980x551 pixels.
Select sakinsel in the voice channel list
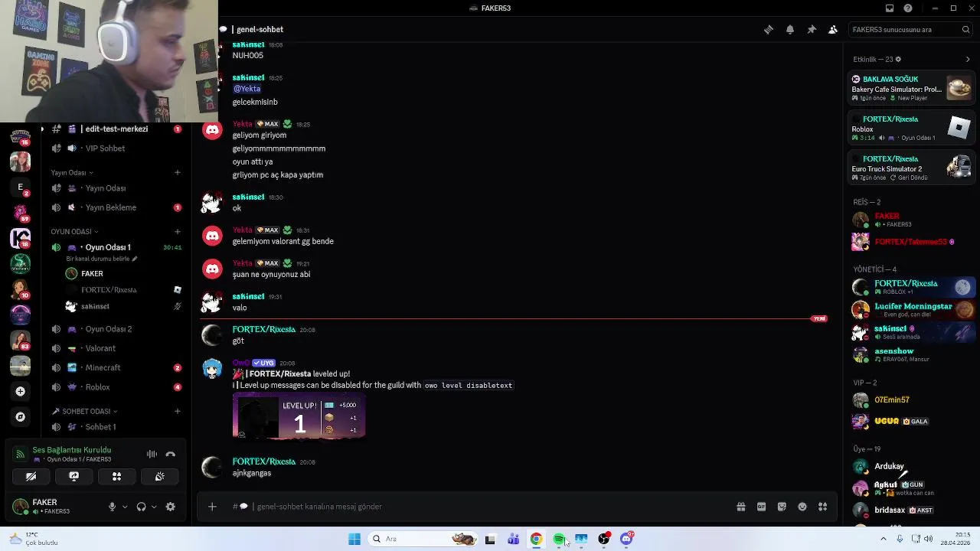click(x=122, y=306)
